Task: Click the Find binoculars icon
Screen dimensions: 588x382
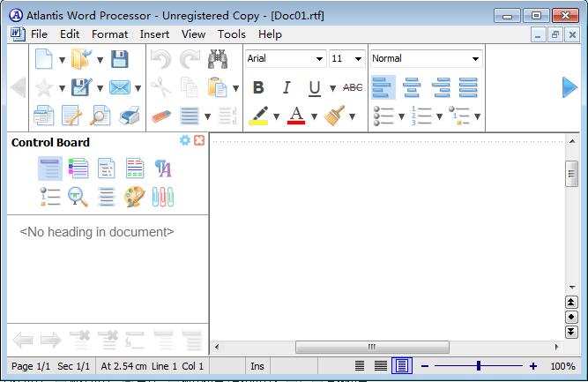Action: coord(218,59)
